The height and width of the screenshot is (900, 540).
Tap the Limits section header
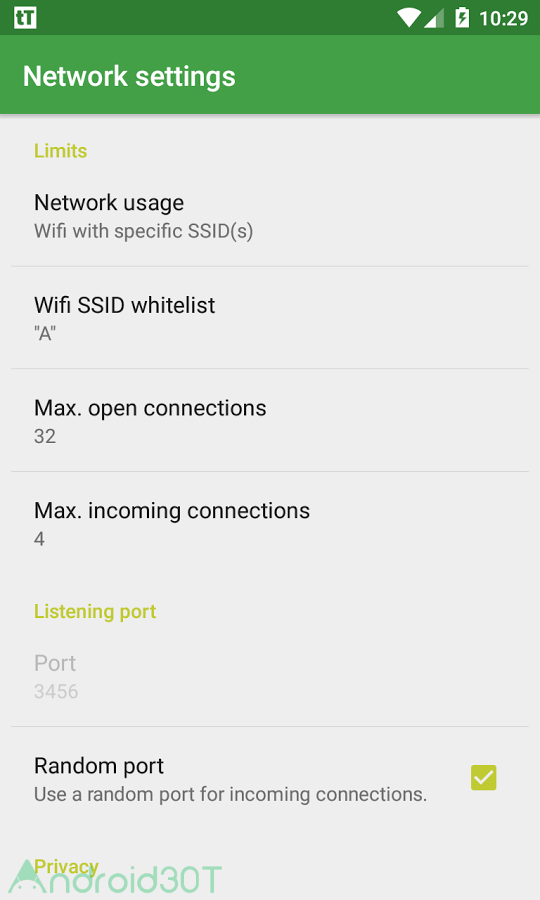point(60,150)
